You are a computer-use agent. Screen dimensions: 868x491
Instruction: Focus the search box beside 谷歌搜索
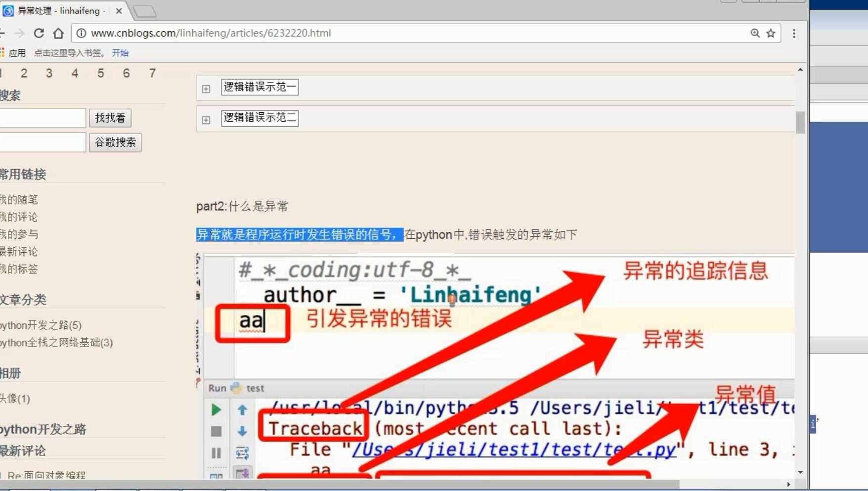[43, 142]
